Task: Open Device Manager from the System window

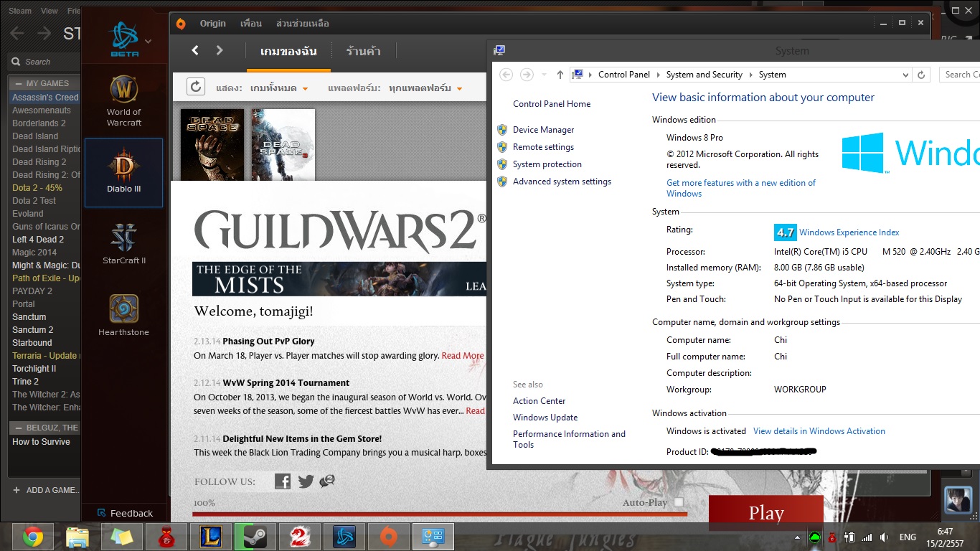Action: coord(543,130)
